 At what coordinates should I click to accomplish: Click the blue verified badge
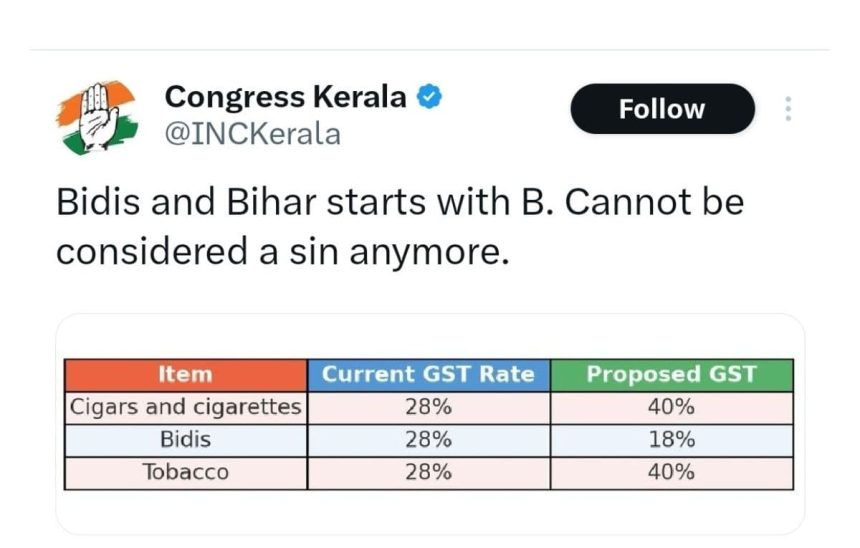(430, 98)
